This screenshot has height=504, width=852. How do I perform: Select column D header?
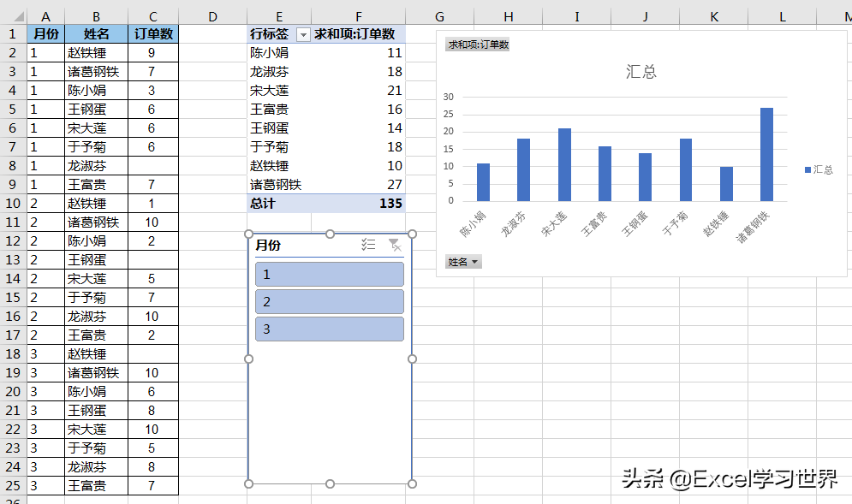[x=212, y=17]
